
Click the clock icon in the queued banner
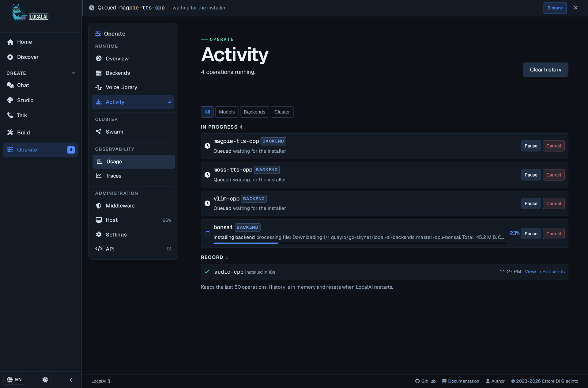pyautogui.click(x=92, y=8)
